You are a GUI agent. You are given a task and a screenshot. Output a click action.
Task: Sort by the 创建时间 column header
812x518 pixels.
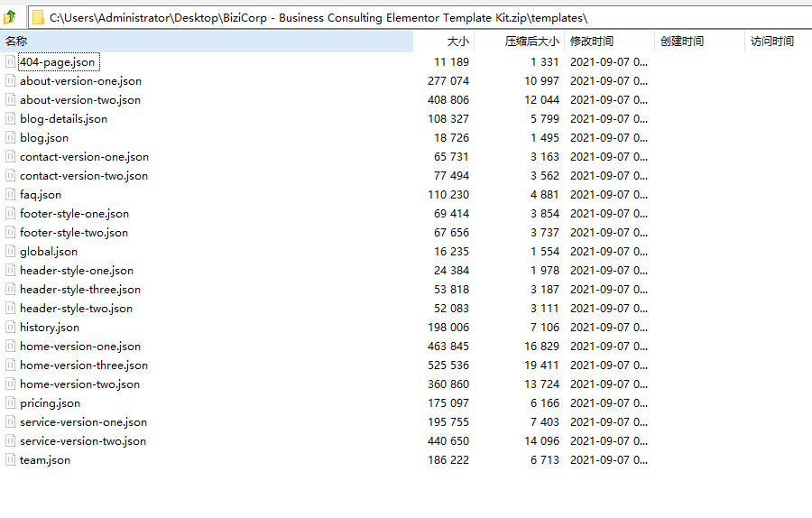click(x=700, y=42)
